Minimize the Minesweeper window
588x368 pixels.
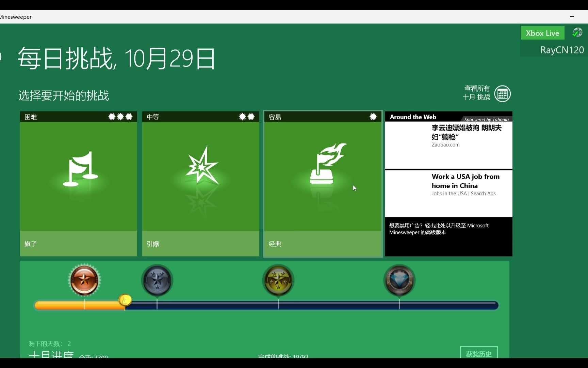click(x=572, y=16)
